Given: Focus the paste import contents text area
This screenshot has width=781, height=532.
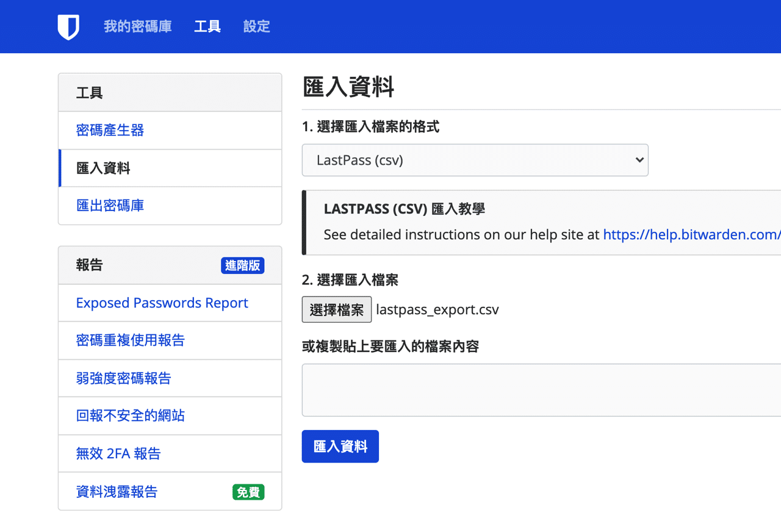Looking at the screenshot, I should [x=541, y=390].
